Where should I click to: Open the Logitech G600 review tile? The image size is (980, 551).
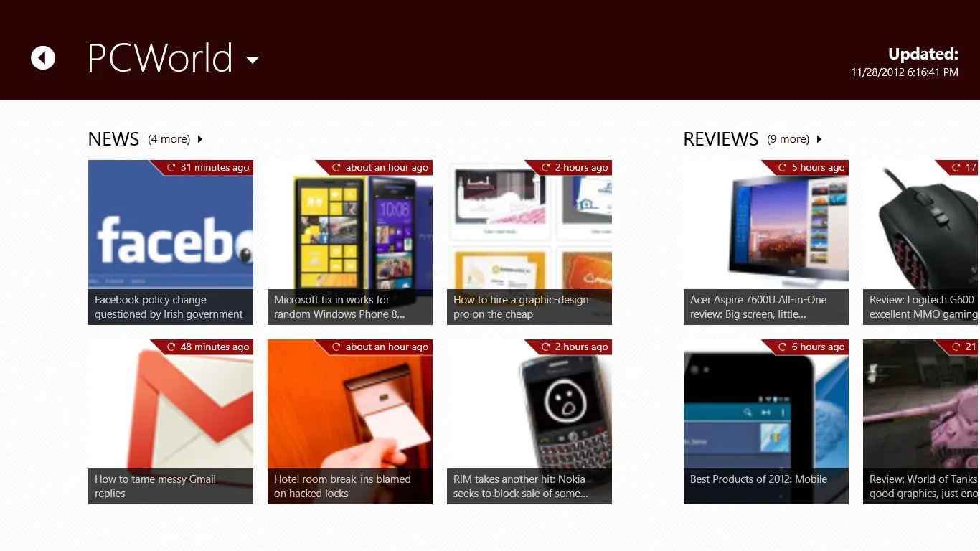[x=921, y=242]
